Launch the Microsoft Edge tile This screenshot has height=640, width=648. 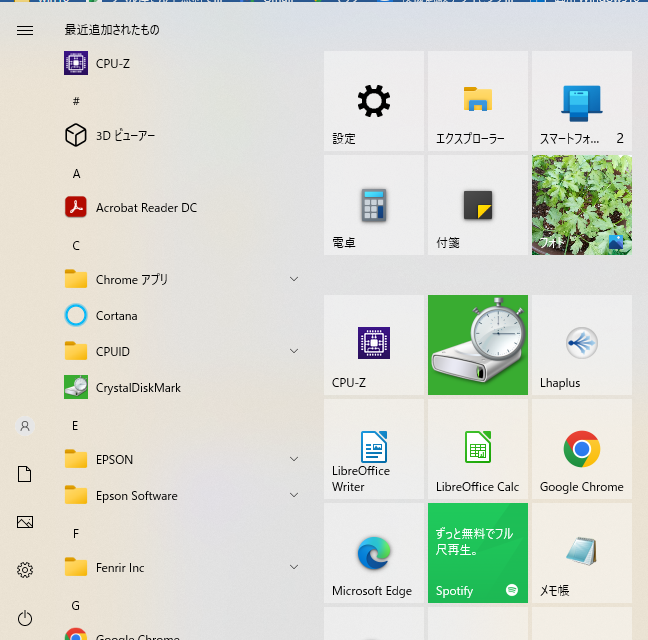coord(374,553)
